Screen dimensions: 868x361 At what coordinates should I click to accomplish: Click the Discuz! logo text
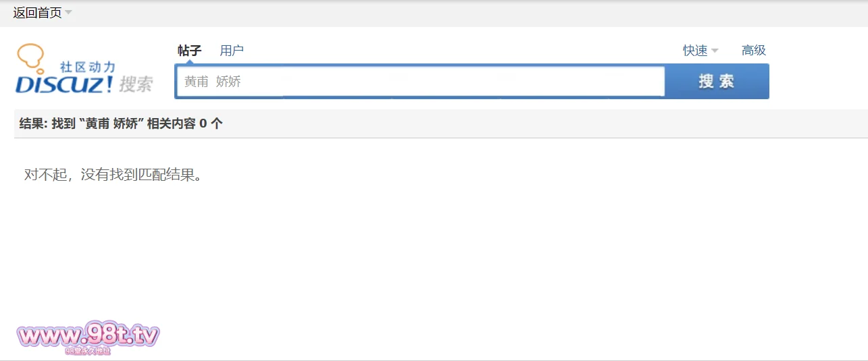point(64,84)
